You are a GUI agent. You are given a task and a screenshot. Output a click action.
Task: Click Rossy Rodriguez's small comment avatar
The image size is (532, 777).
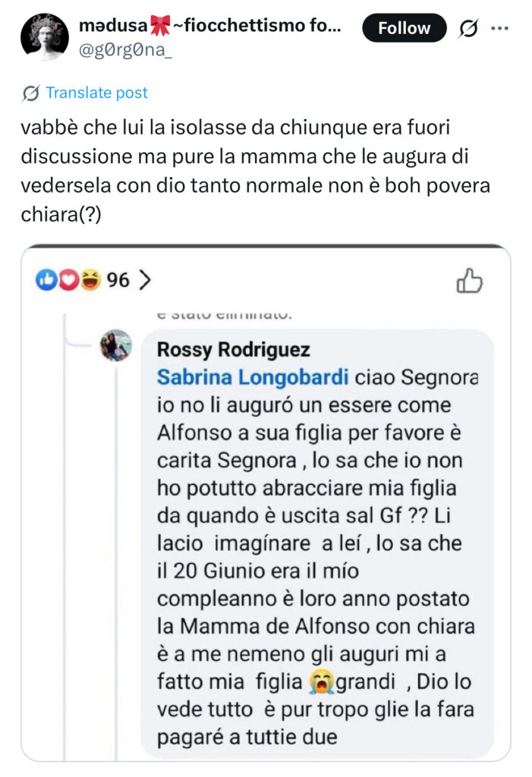117,346
